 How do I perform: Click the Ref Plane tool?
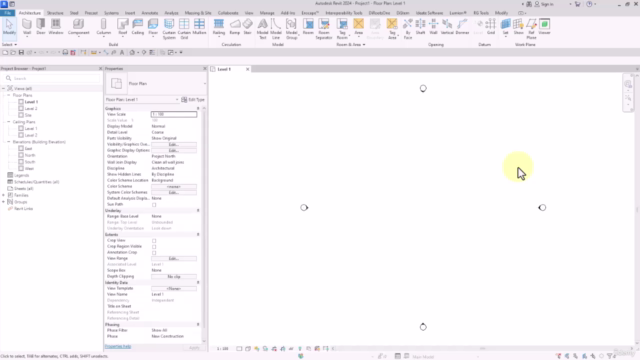click(531, 29)
